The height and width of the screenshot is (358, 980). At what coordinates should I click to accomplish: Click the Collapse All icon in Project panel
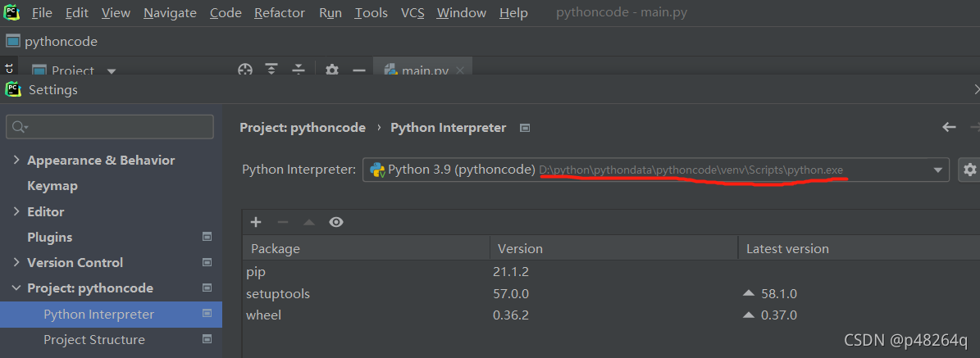(x=299, y=70)
